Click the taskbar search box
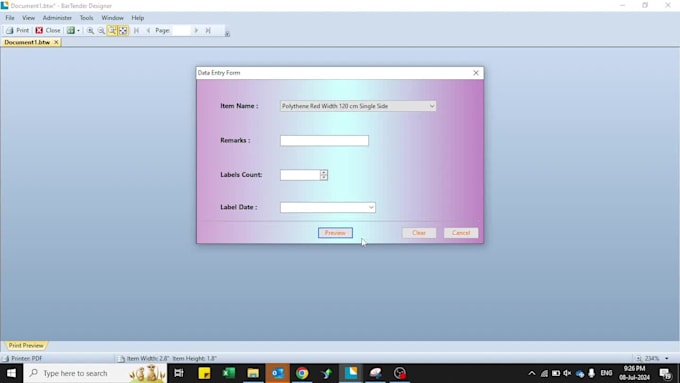The width and height of the screenshot is (680, 383). tap(95, 373)
